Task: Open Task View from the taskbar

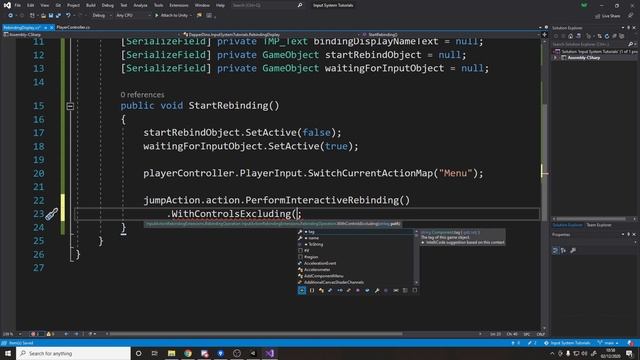Action: tap(155, 353)
